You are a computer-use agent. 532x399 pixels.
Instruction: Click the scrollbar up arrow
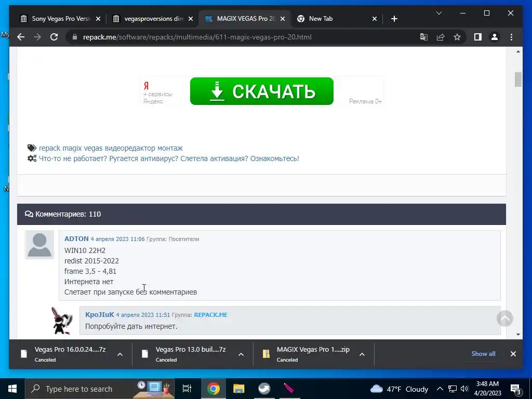pos(518,51)
